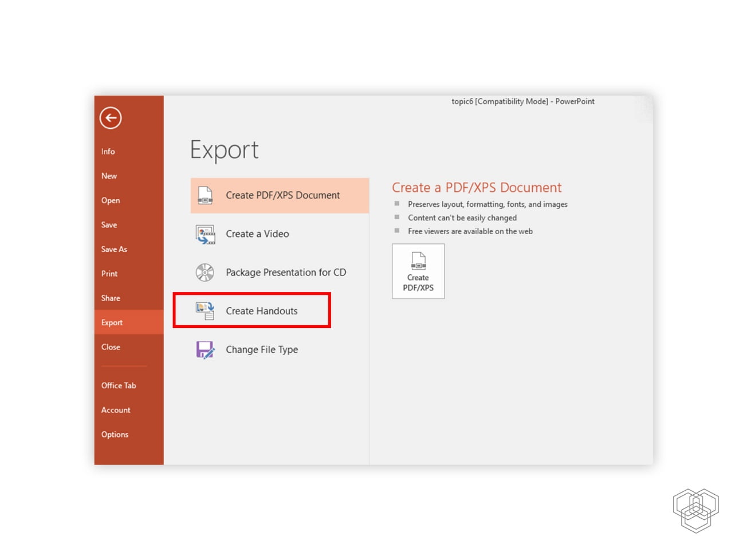
Task: Click Close in the backstage sidebar
Action: [x=111, y=347]
